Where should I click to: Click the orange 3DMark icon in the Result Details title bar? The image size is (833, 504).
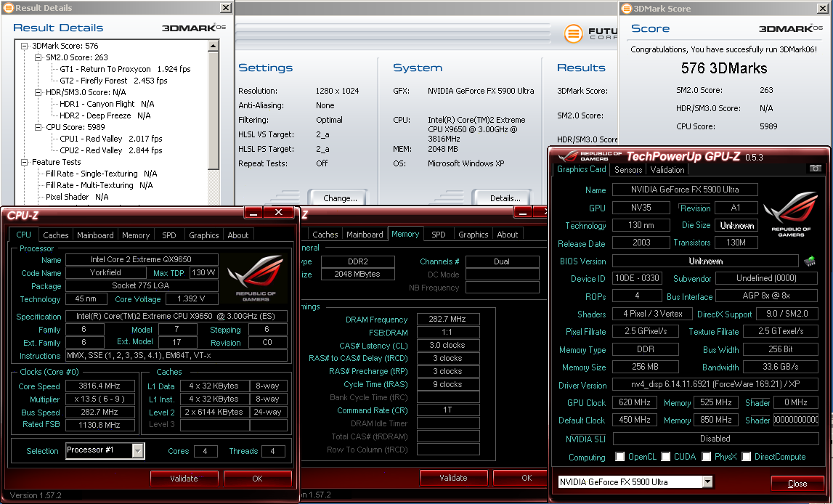8,7
